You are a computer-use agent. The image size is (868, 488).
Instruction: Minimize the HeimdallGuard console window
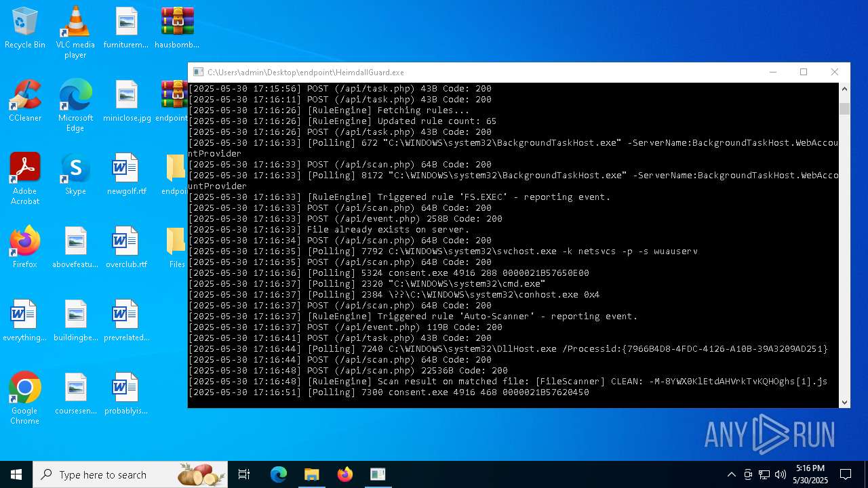[773, 72]
